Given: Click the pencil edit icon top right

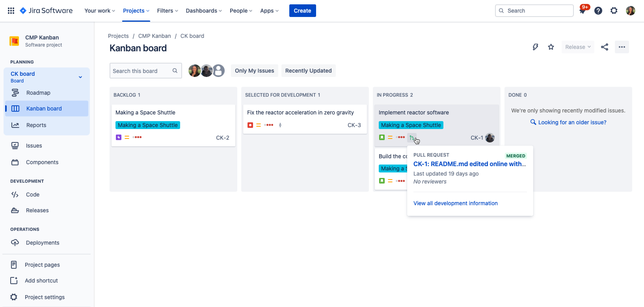Looking at the screenshot, I should (x=535, y=47).
